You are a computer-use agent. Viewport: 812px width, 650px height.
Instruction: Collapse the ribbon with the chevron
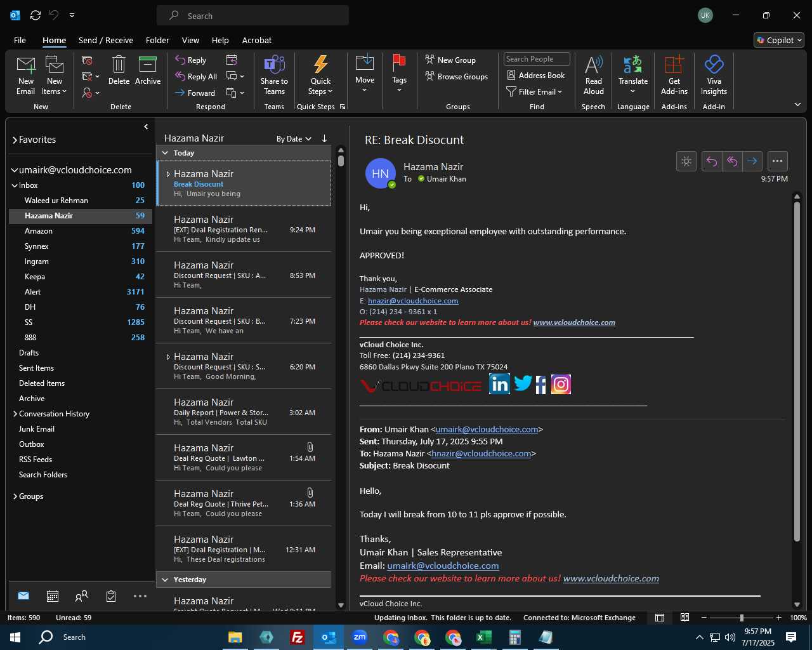pos(797,104)
